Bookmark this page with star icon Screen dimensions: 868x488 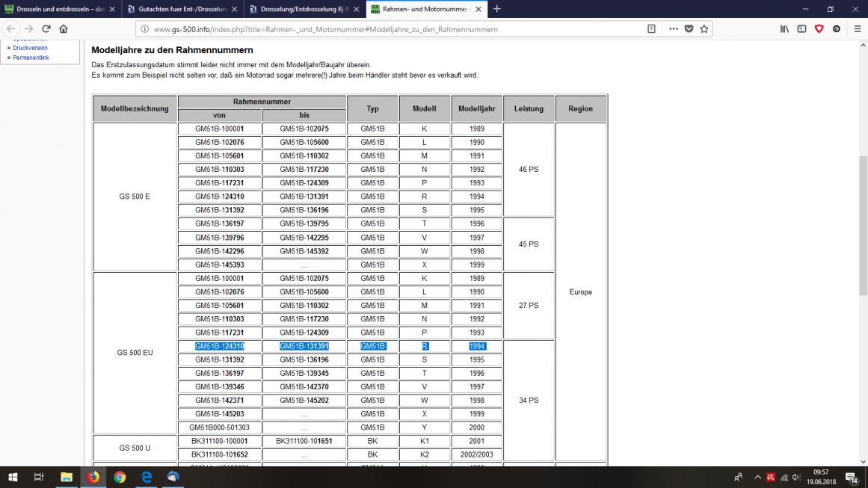click(704, 28)
